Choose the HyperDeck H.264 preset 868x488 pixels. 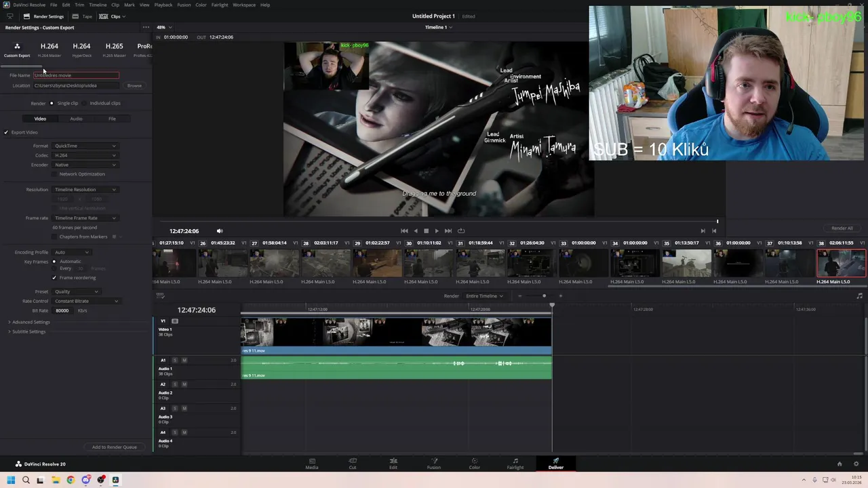[x=81, y=49]
